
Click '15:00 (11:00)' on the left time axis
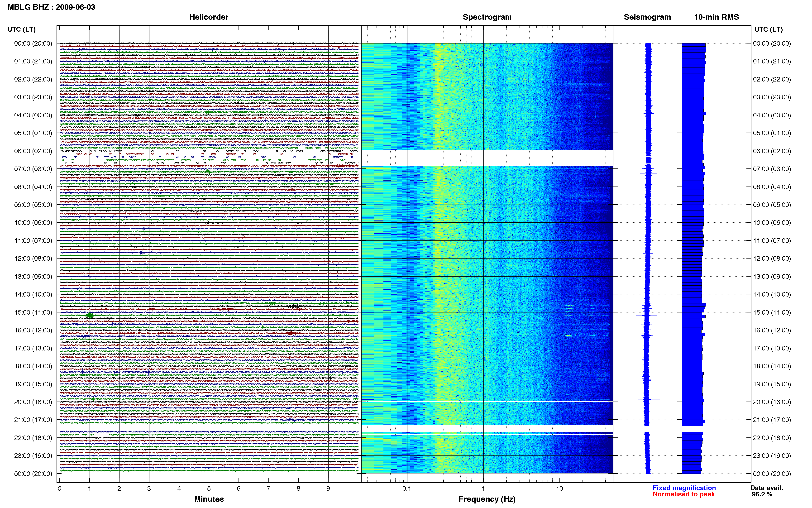point(33,312)
